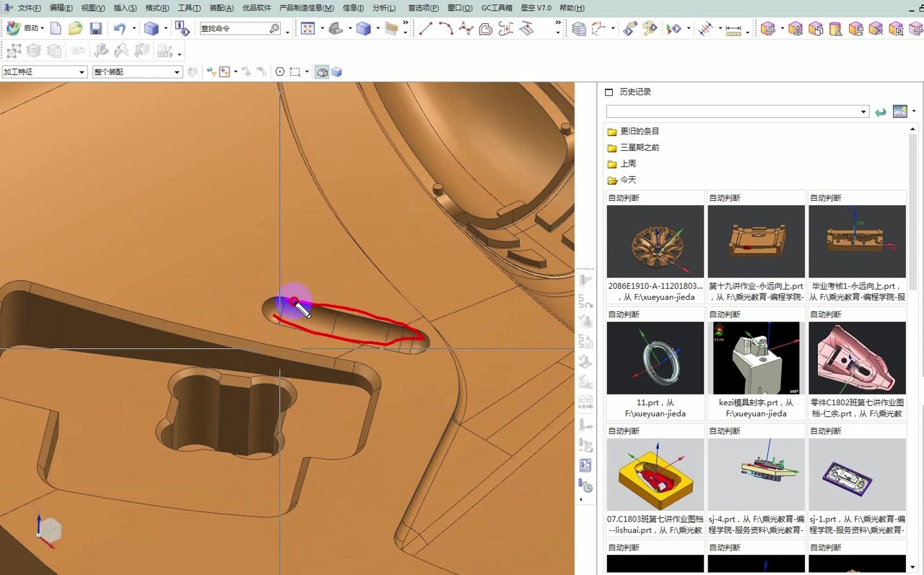Open the 视图(V) menu

point(92,8)
